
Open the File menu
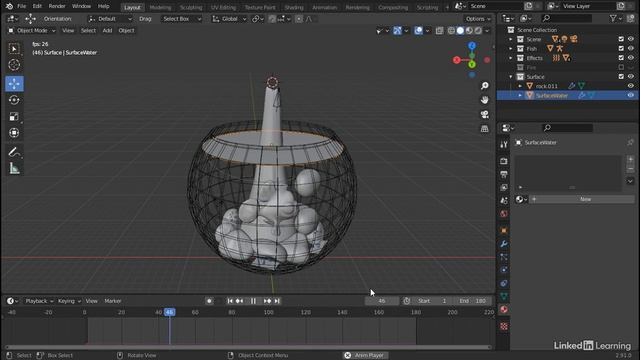(x=22, y=7)
